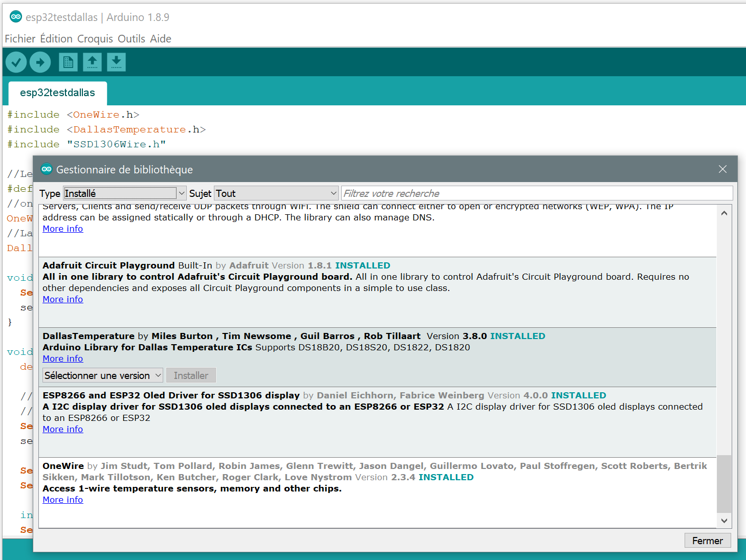Viewport: 746px width, 560px height.
Task: Save the sketch with the Save icon
Action: click(x=116, y=62)
